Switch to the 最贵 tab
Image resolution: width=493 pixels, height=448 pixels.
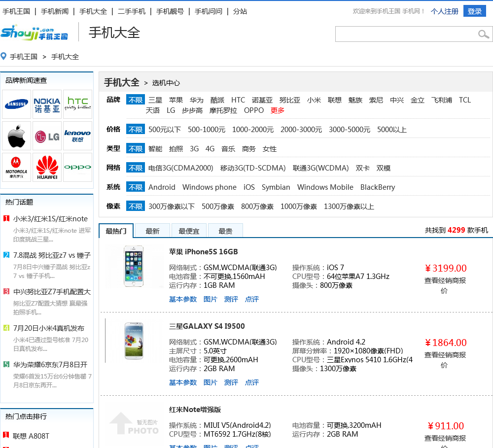pyautogui.click(x=225, y=231)
